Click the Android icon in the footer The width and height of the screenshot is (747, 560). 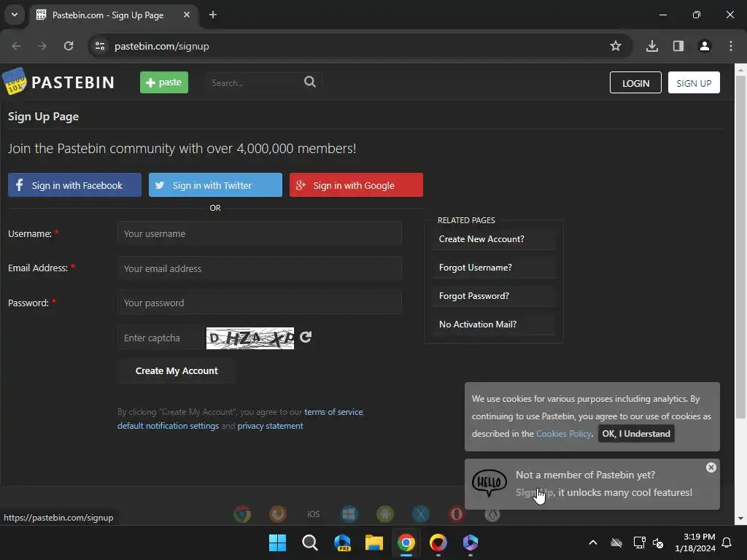pos(385,514)
